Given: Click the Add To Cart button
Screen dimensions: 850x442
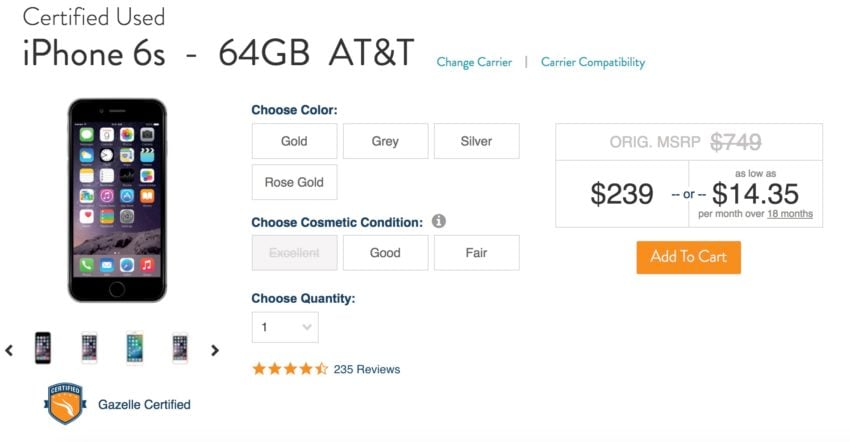Looking at the screenshot, I should [688, 257].
